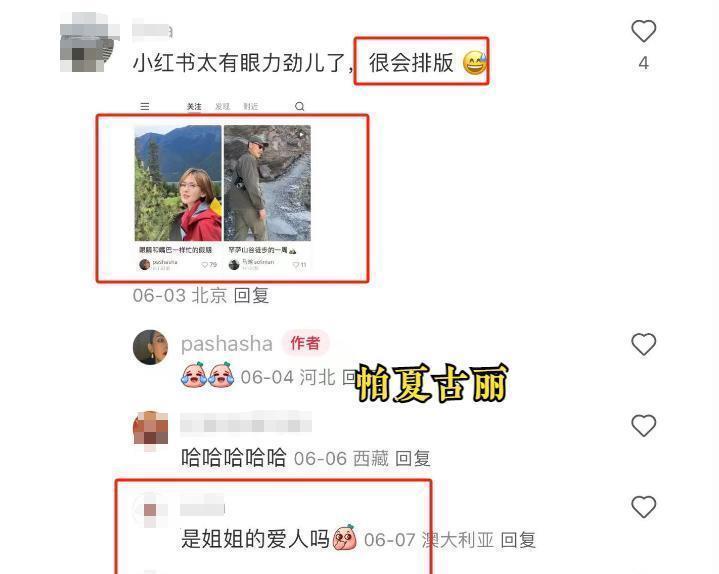Like the 是姐姐的爱人吗 comment

[x=643, y=507]
